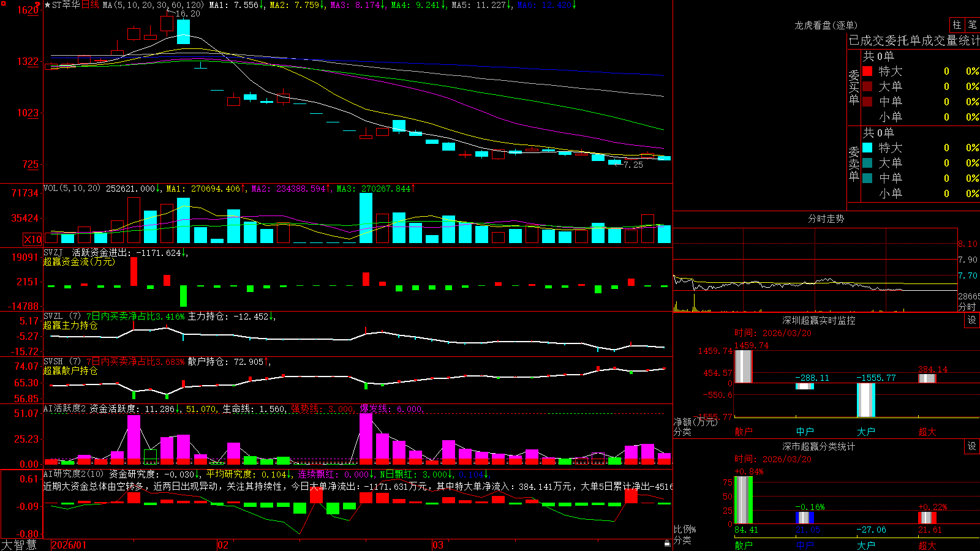Click the red 特大 buy-order color swatch
This screenshot has height=551, width=980.
867,71
